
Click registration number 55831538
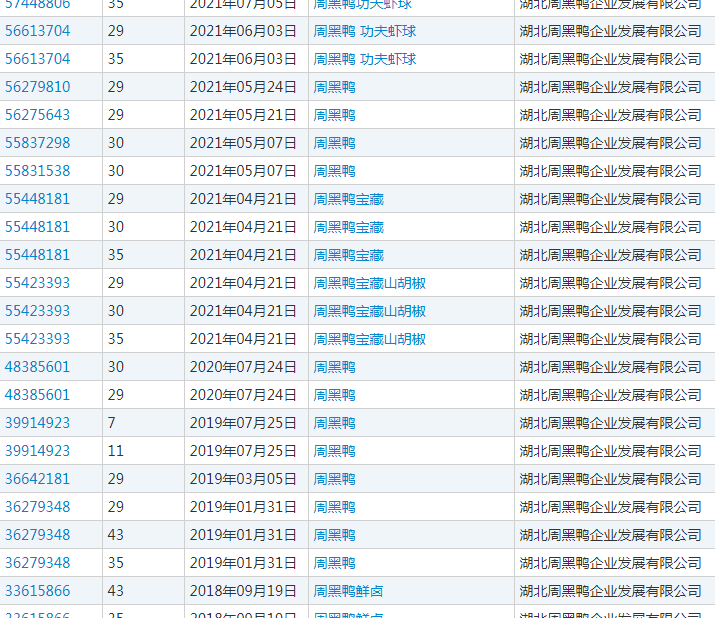[38, 171]
